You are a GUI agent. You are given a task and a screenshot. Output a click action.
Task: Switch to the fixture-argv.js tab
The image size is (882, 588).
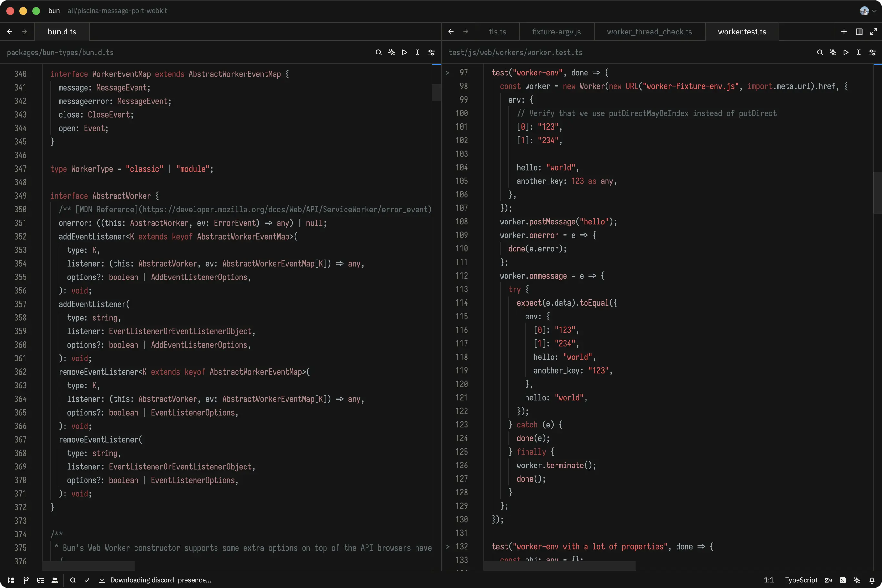click(x=557, y=32)
